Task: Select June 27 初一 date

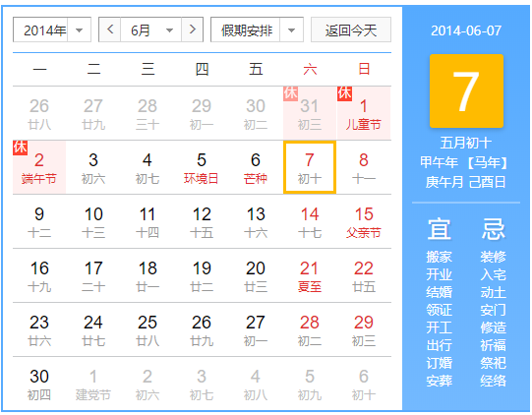Action: tap(256, 329)
